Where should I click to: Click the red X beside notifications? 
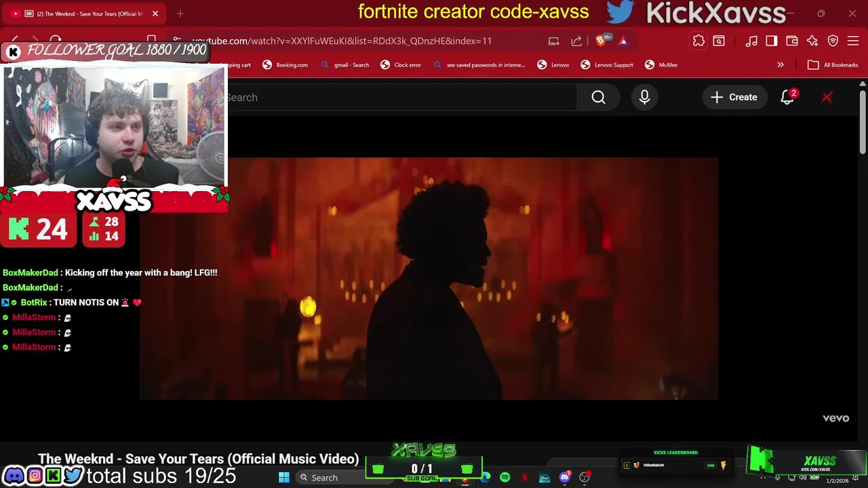(x=827, y=98)
